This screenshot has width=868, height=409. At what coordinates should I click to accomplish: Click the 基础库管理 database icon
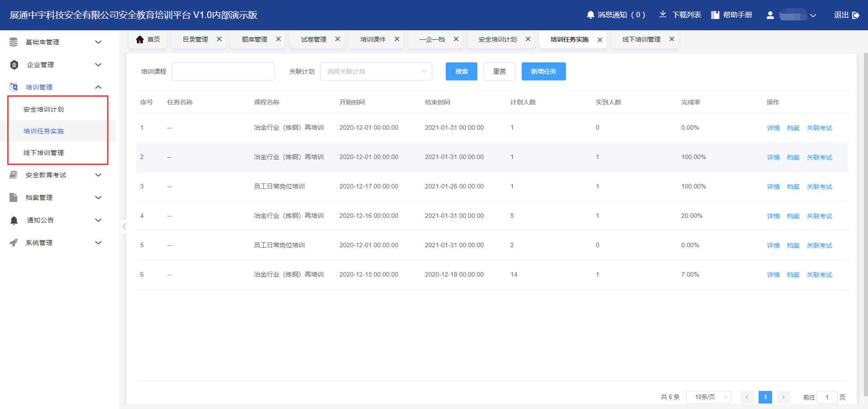(x=14, y=42)
